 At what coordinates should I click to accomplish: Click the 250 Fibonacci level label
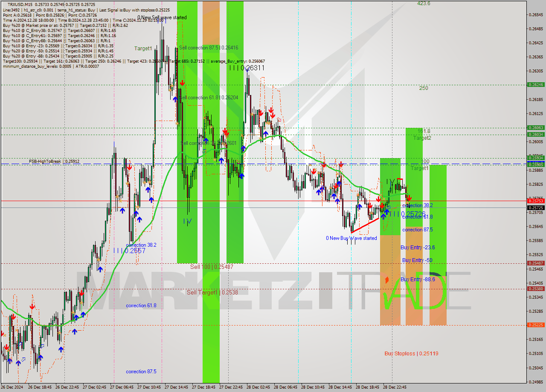tap(424, 88)
